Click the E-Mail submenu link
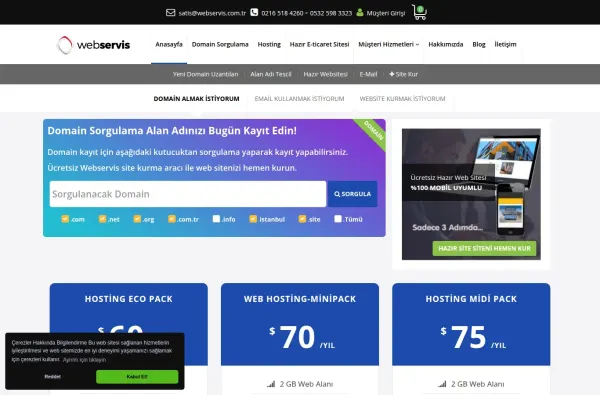This screenshot has width=600, height=395. click(368, 74)
